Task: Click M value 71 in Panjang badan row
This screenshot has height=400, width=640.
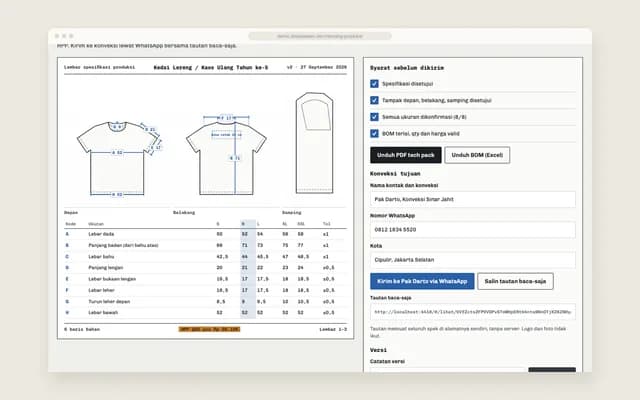Action: point(244,245)
